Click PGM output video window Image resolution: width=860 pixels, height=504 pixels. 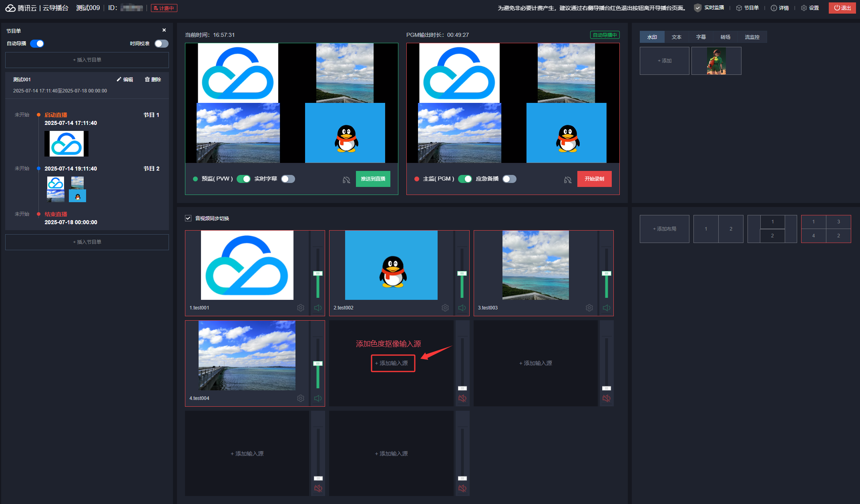[513, 103]
